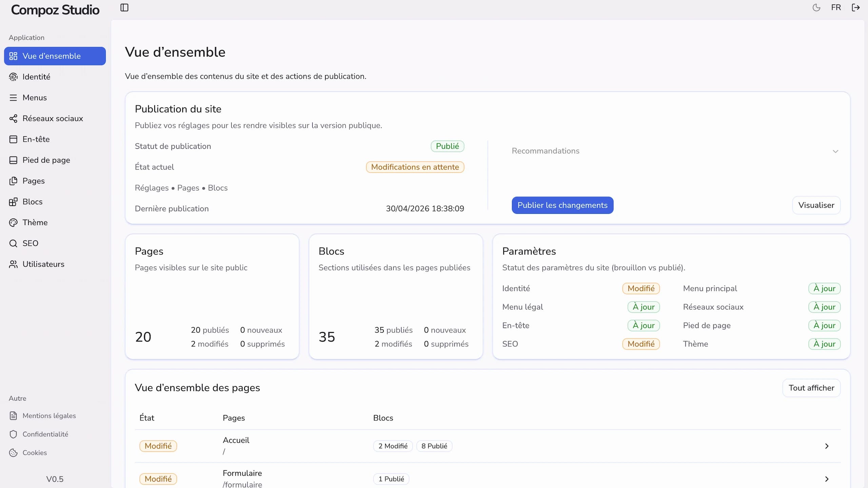Open Cookies link text
868x488 pixels.
(35, 453)
